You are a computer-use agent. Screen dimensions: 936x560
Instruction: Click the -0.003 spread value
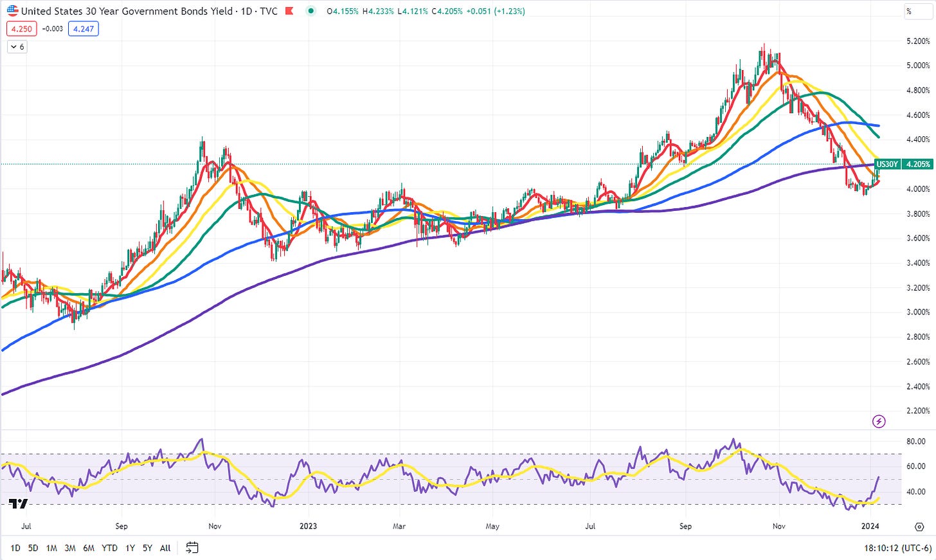coord(53,29)
